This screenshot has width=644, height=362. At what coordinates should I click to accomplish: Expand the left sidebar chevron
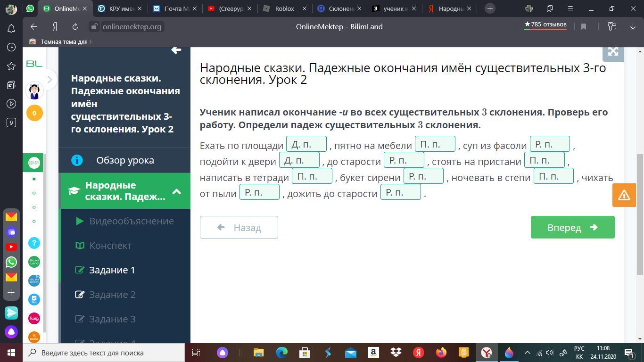click(x=50, y=79)
